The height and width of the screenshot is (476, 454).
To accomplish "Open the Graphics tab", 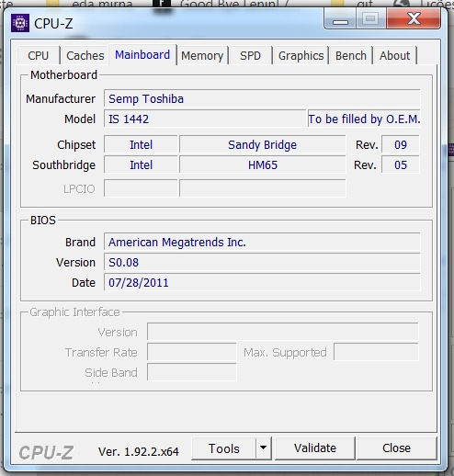I will [301, 56].
